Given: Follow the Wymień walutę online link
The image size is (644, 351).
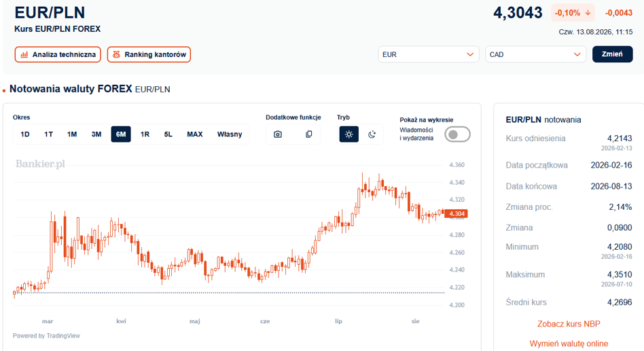Looking at the screenshot, I should (569, 344).
